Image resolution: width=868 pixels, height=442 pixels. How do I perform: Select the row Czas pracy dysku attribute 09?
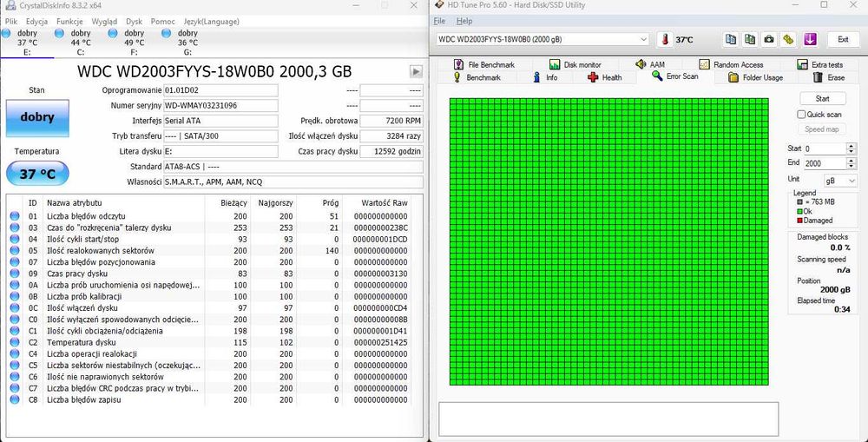pyautogui.click(x=209, y=274)
